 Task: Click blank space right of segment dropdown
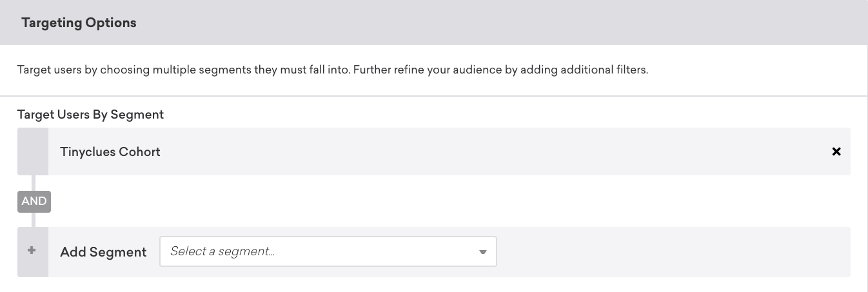click(671, 251)
